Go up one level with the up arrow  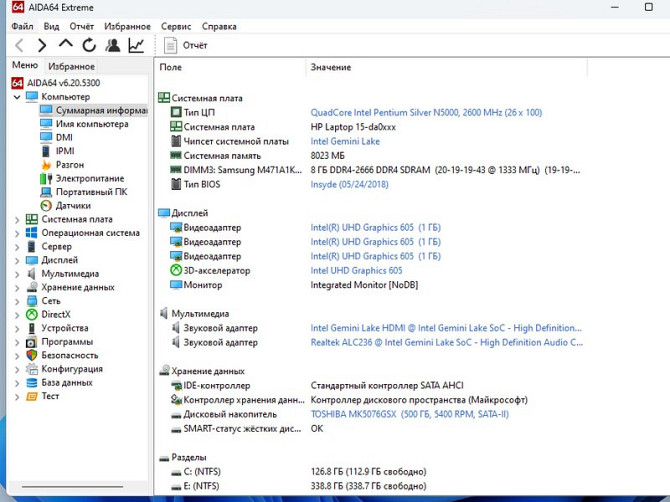(x=65, y=44)
